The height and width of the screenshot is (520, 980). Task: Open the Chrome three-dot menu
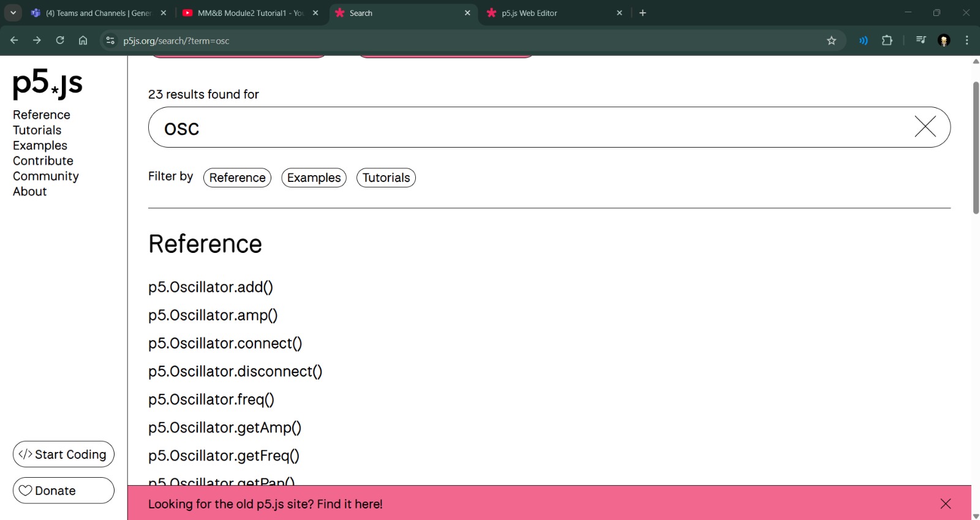967,40
